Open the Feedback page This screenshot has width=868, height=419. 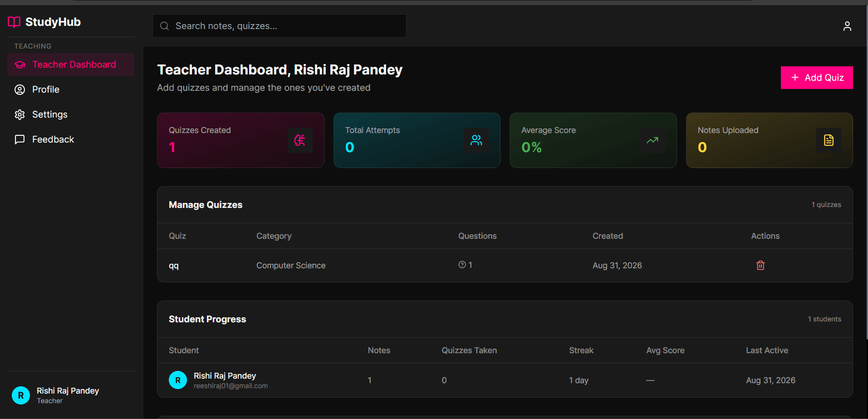click(71, 139)
